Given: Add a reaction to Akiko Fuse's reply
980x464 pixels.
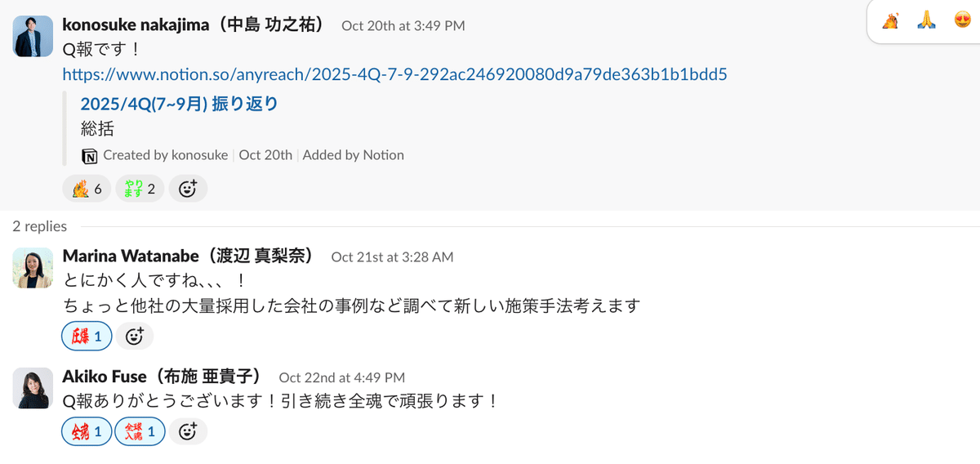Looking at the screenshot, I should [188, 431].
